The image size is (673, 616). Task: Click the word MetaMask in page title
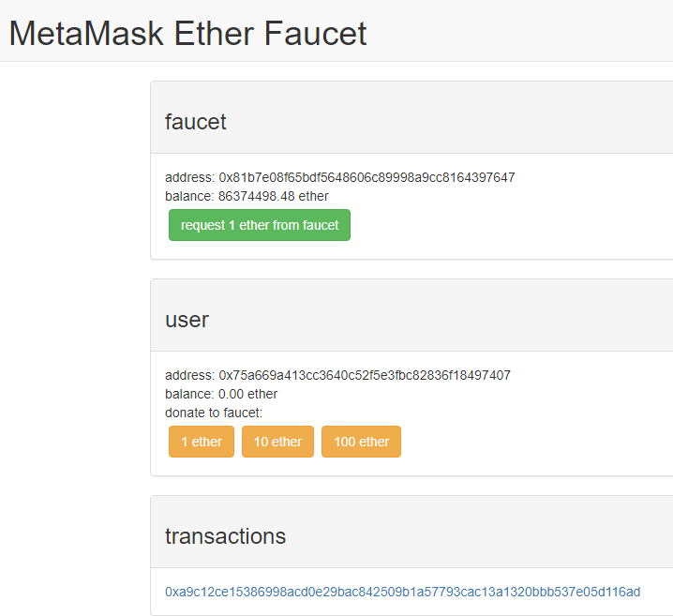(x=83, y=34)
